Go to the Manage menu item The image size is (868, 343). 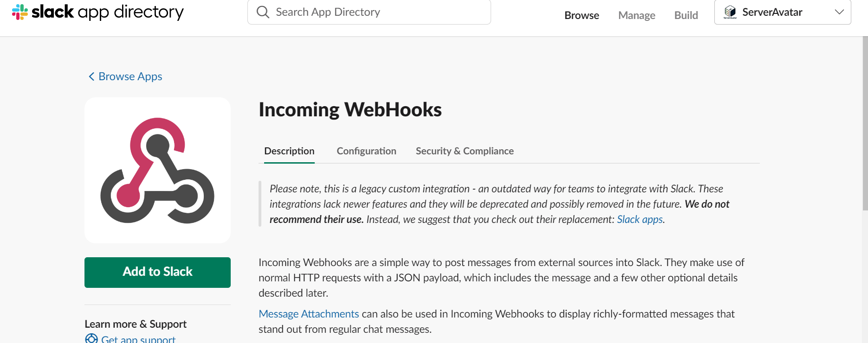pos(636,15)
